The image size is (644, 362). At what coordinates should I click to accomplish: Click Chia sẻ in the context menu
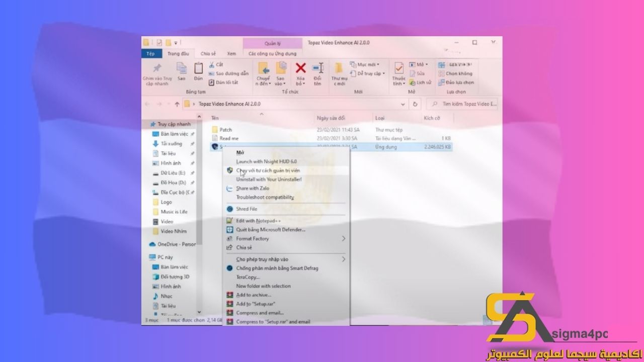[244, 248]
